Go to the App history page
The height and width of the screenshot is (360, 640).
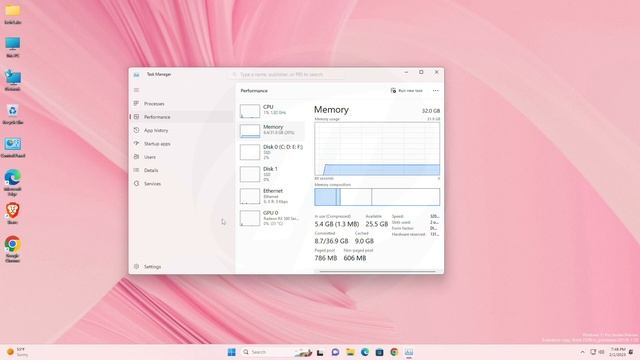pyautogui.click(x=182, y=130)
